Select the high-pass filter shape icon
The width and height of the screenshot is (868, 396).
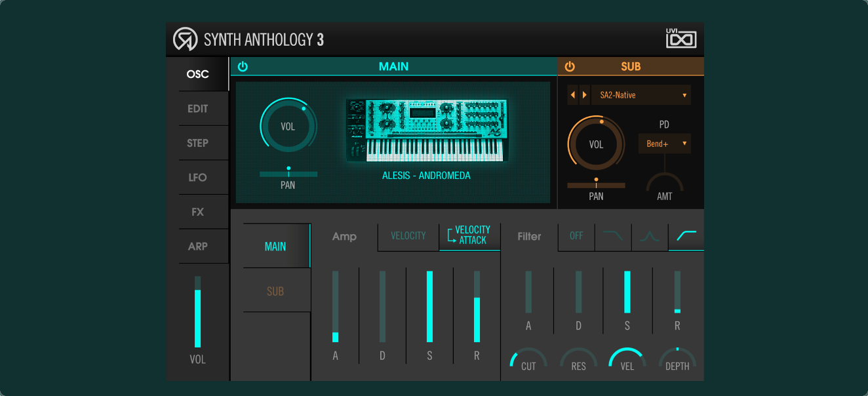(686, 236)
